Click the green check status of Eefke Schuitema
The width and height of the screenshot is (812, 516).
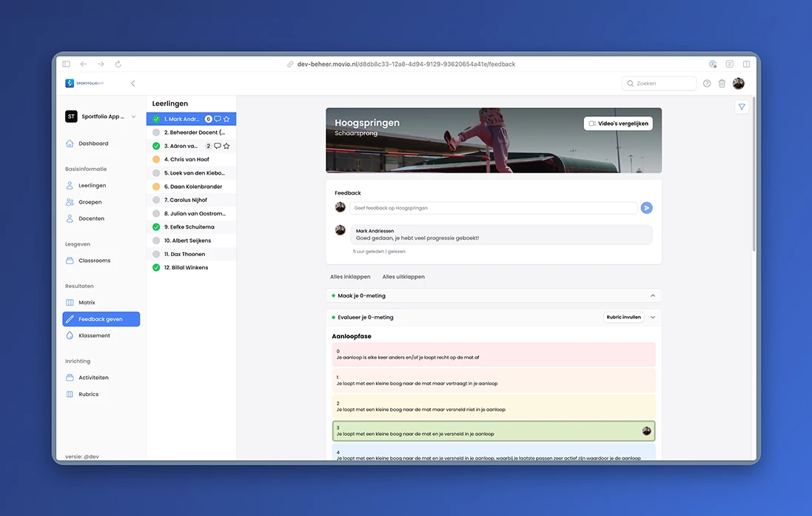pos(156,227)
